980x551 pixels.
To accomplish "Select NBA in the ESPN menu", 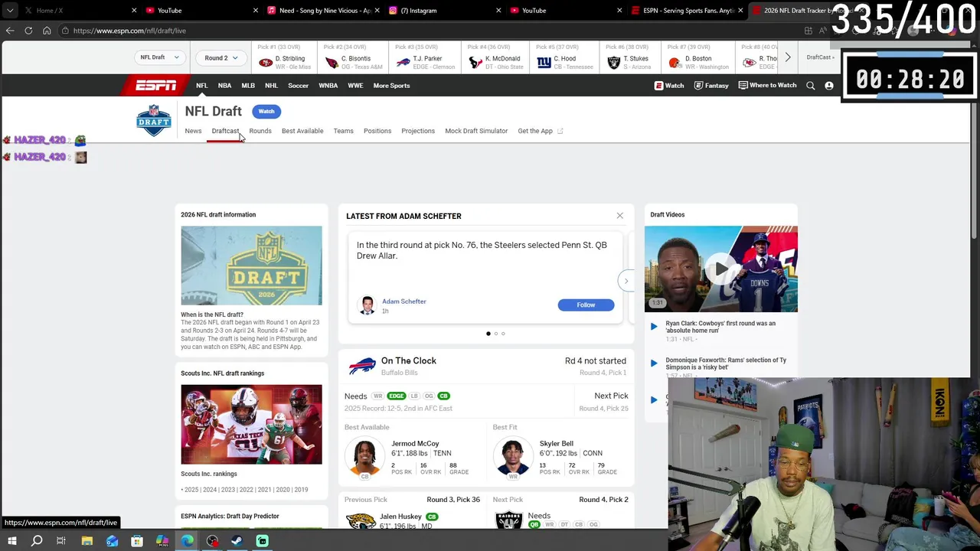I will 224,86.
